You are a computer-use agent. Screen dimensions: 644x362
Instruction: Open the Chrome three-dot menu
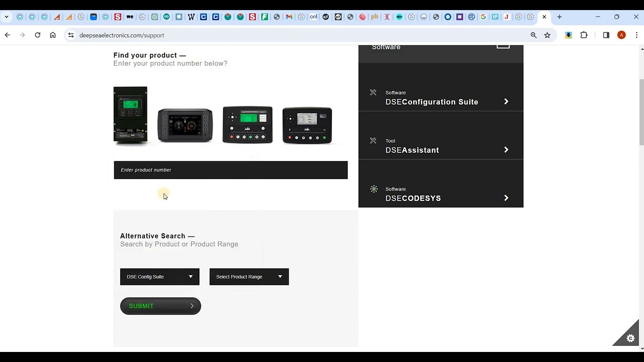[x=637, y=35]
